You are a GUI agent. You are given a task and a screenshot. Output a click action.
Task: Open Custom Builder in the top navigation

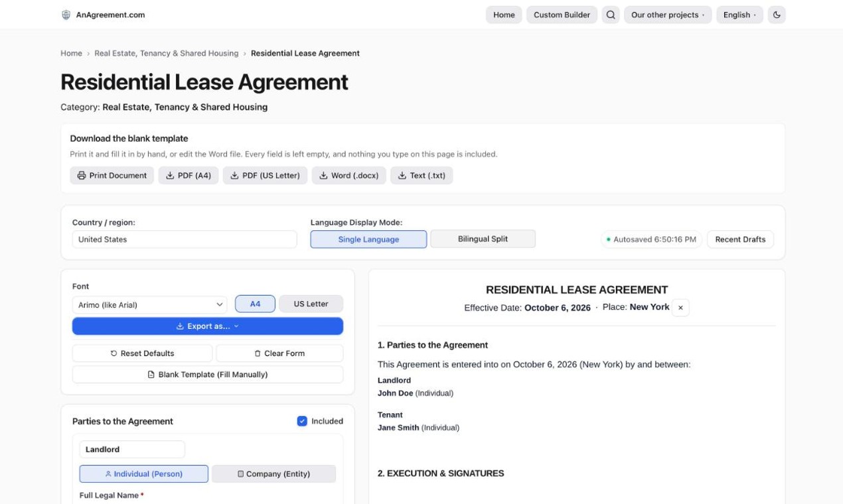[562, 15]
